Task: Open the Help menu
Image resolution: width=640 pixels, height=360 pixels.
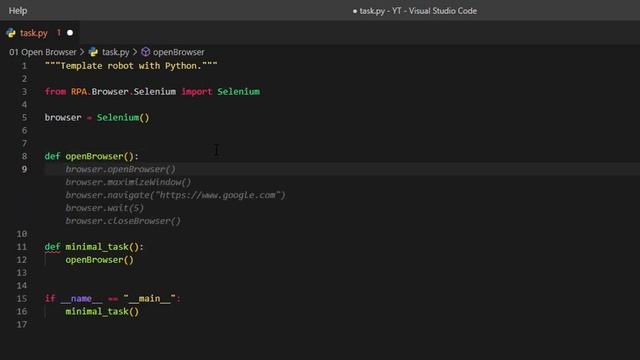Action: pyautogui.click(x=18, y=11)
